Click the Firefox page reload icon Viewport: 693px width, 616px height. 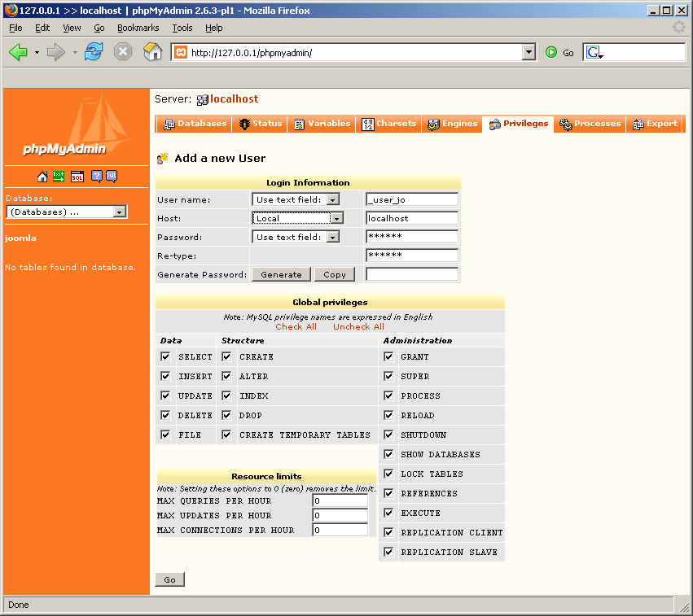coord(94,50)
